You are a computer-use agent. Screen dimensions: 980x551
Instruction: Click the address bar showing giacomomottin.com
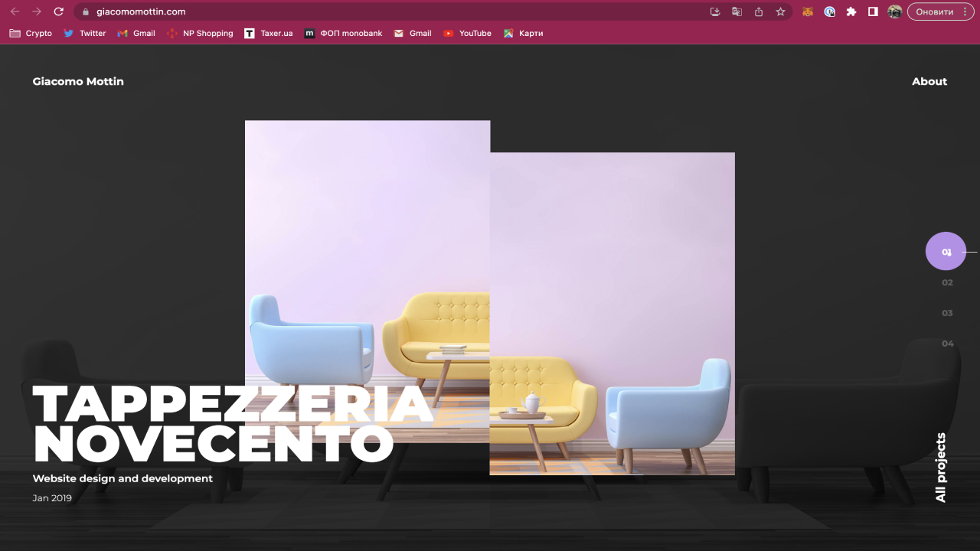[142, 11]
